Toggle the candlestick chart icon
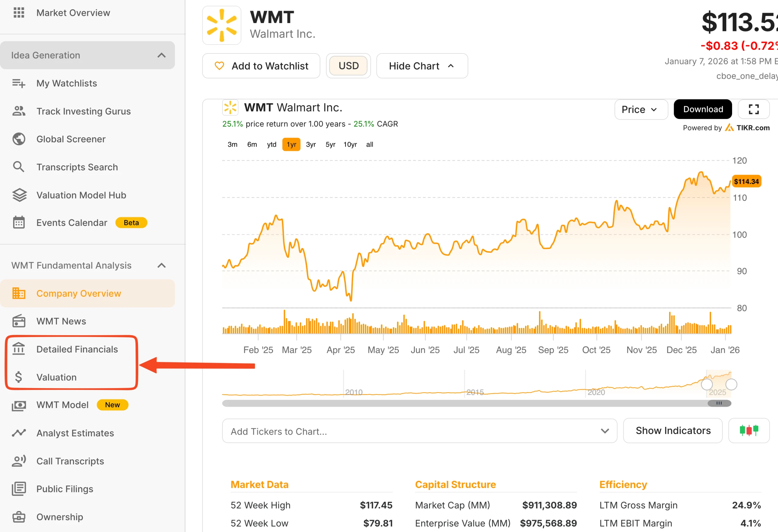Screen dimensions: 778x532 (x=749, y=430)
